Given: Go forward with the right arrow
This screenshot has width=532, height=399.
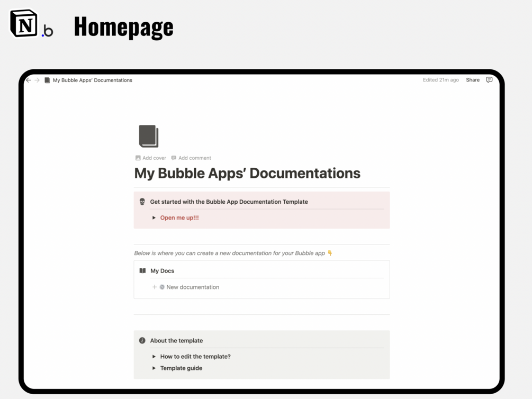Looking at the screenshot, I should [38, 80].
